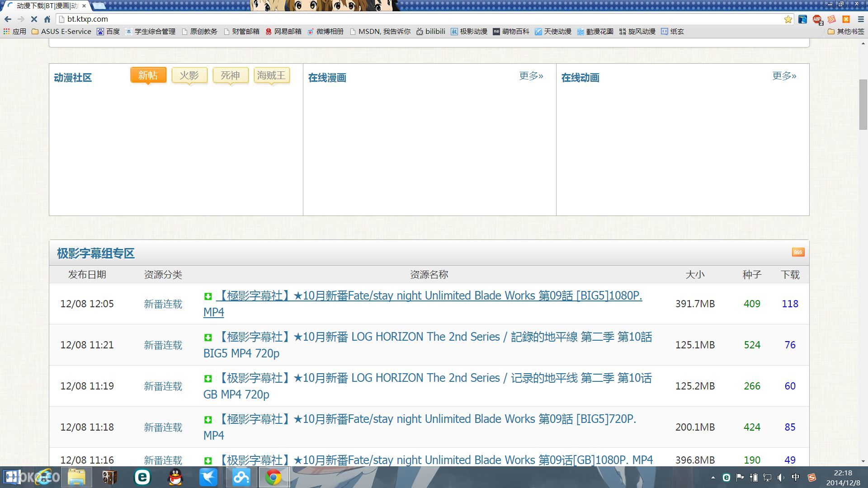Screen dimensions: 868x488
Task: Open Fate/stay night 第09話 [BIG5]720P. MP4 resource
Action: point(420,427)
